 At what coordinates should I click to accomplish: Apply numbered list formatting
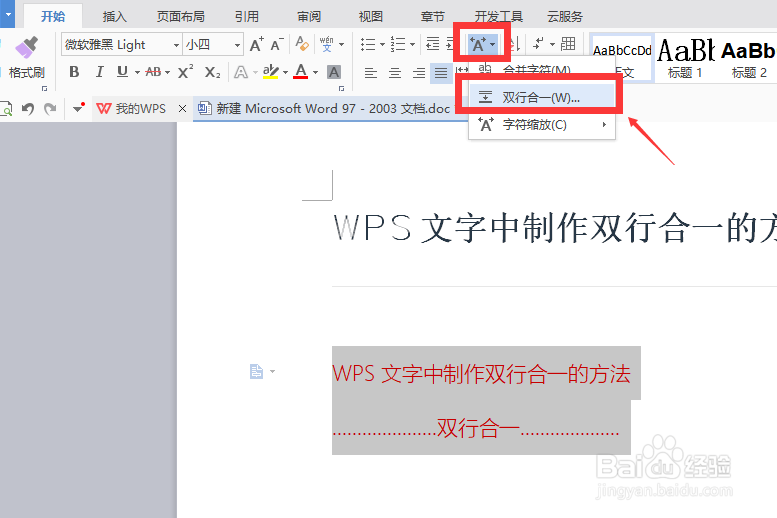pos(398,44)
